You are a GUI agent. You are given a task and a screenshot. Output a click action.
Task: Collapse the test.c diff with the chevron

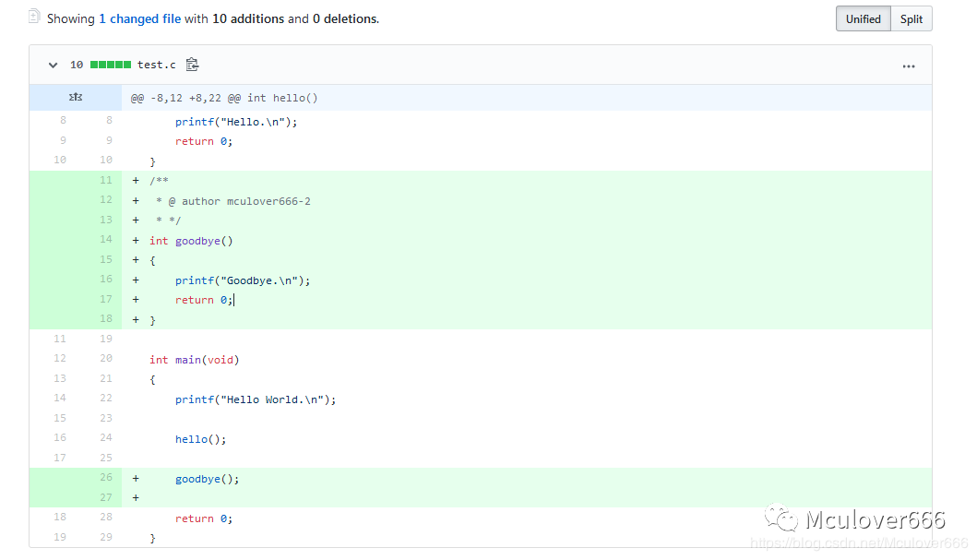pos(53,65)
